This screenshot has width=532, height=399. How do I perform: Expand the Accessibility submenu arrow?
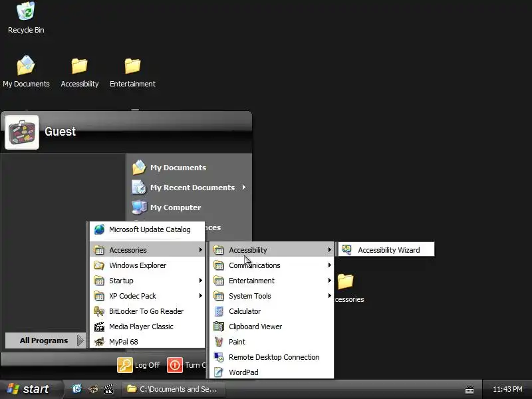329,250
